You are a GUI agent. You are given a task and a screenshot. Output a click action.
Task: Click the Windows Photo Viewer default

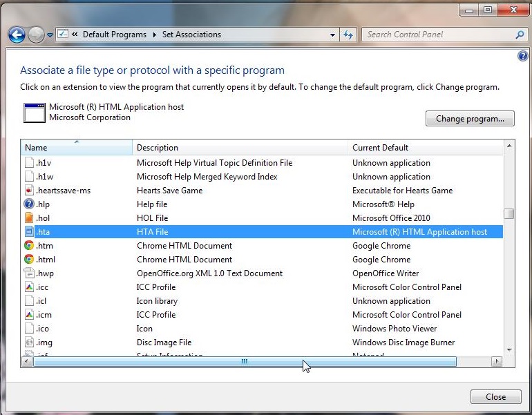[395, 329]
